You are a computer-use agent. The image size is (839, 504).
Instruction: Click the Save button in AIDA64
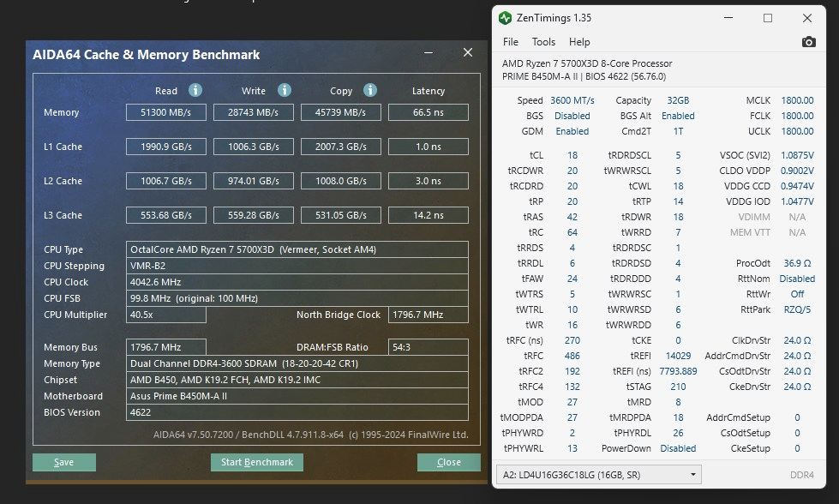pos(64,462)
